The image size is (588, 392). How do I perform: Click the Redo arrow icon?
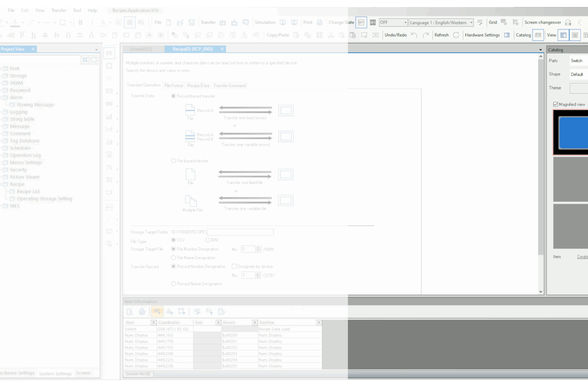[x=426, y=35]
